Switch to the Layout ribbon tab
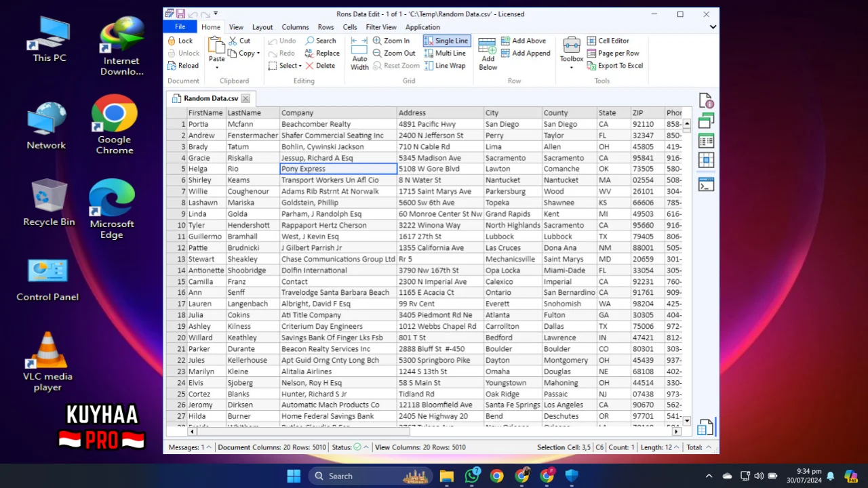Viewport: 868px width, 488px height. 262,27
